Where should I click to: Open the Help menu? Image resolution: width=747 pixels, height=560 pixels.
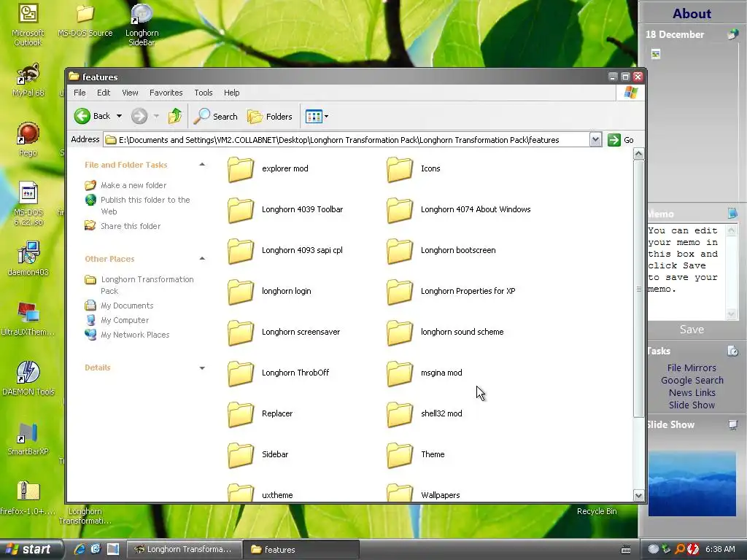click(231, 93)
